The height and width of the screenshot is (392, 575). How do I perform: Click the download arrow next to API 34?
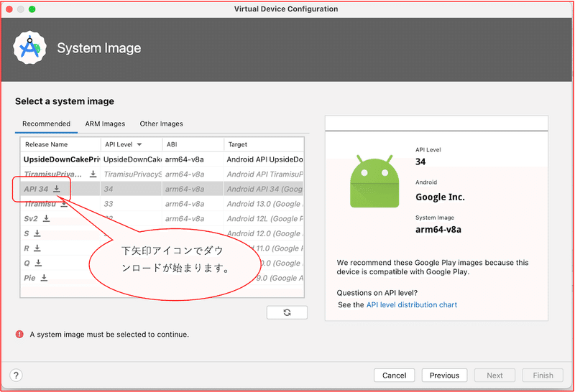point(57,189)
